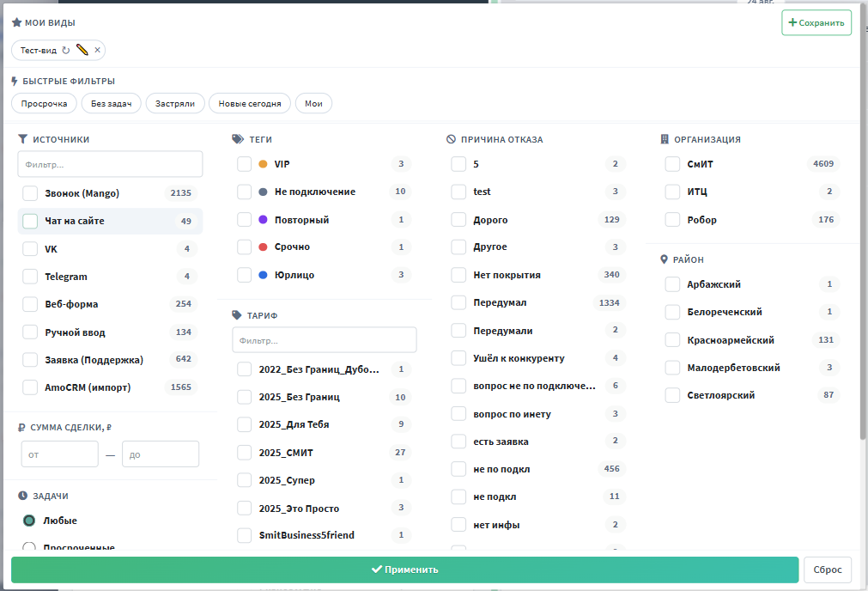Pick the Мои quick filter

coord(313,104)
